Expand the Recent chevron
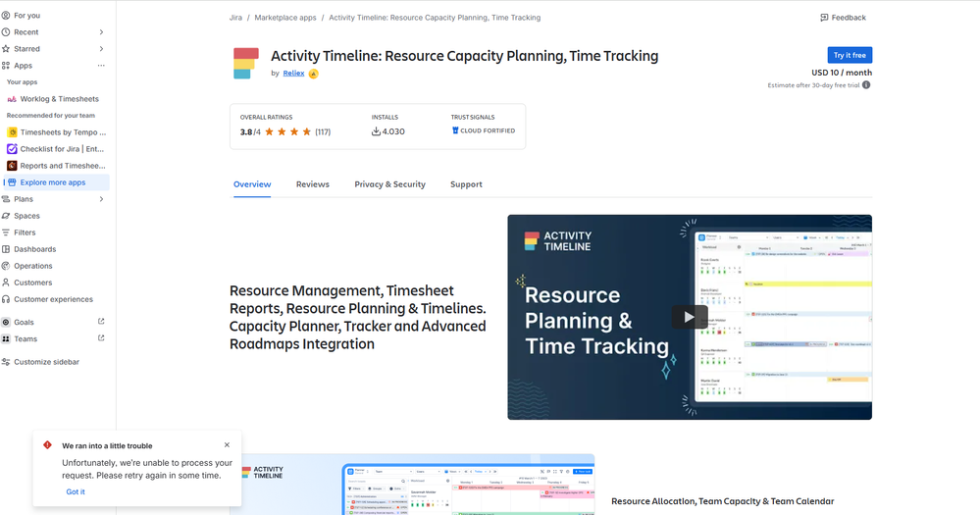Screen dimensions: 980x515 tap(101, 31)
